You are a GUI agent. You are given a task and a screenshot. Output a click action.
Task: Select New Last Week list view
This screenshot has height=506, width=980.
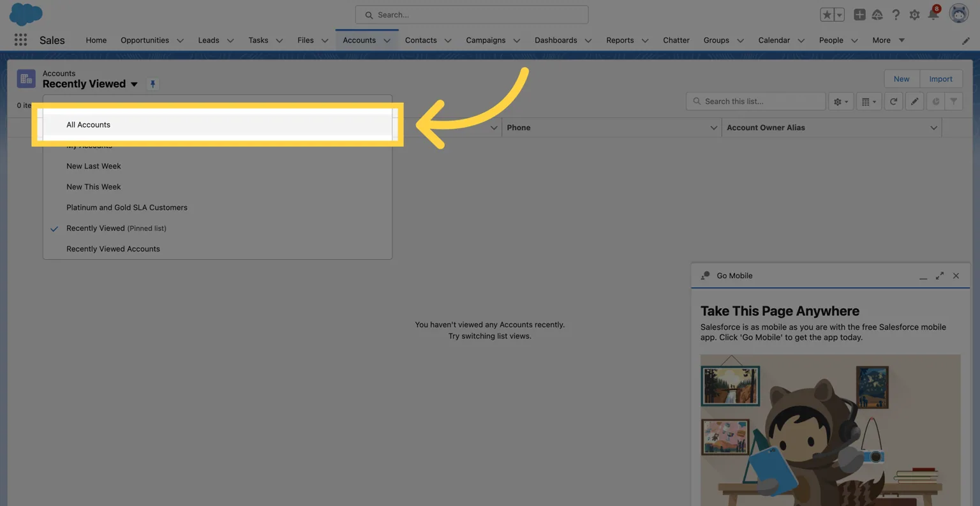(217, 166)
